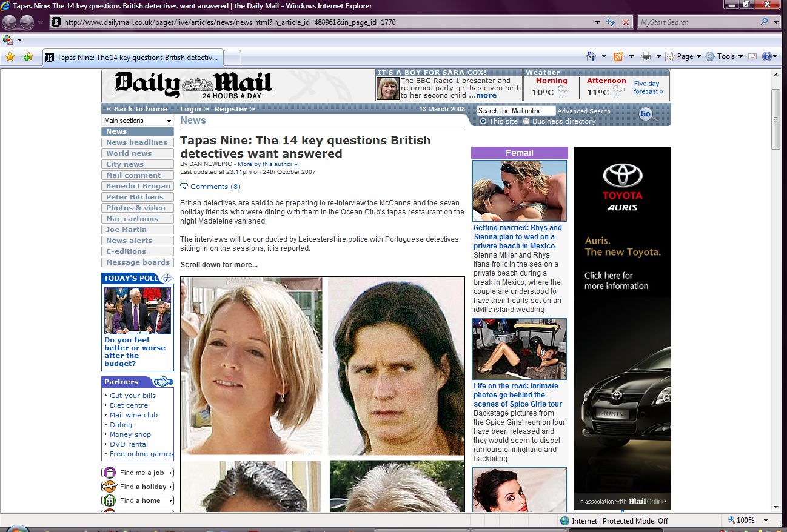Select the "This site" radio button
787x532 pixels.
(483, 121)
